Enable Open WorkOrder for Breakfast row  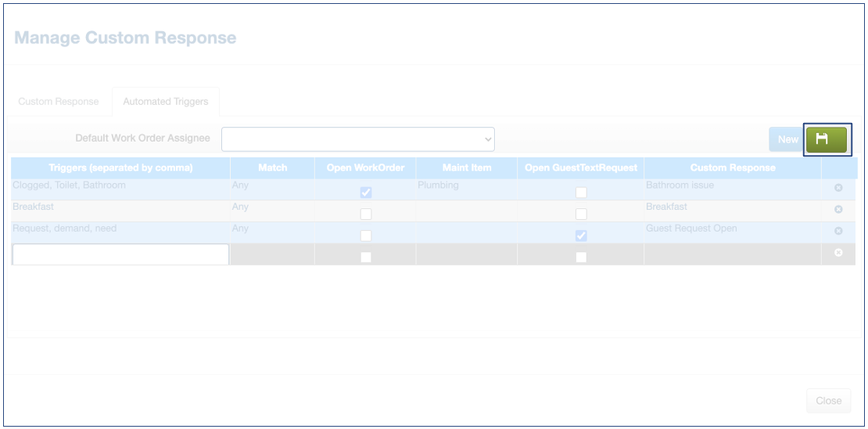[x=365, y=214]
